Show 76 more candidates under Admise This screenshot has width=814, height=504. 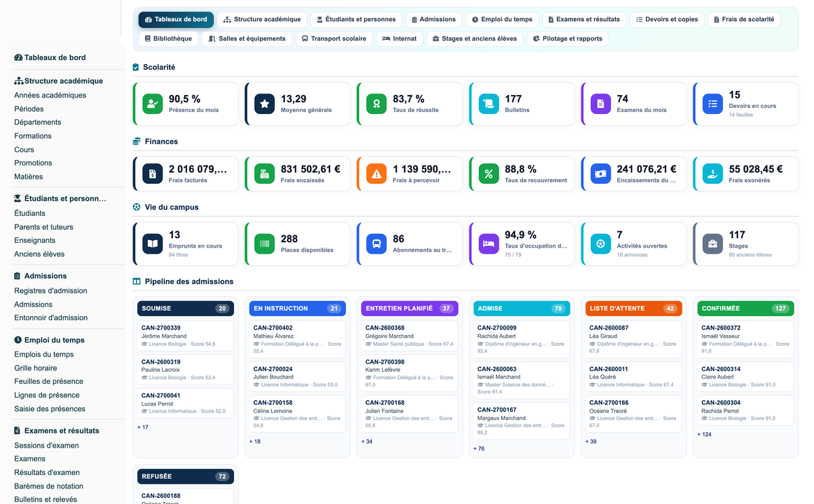click(479, 448)
